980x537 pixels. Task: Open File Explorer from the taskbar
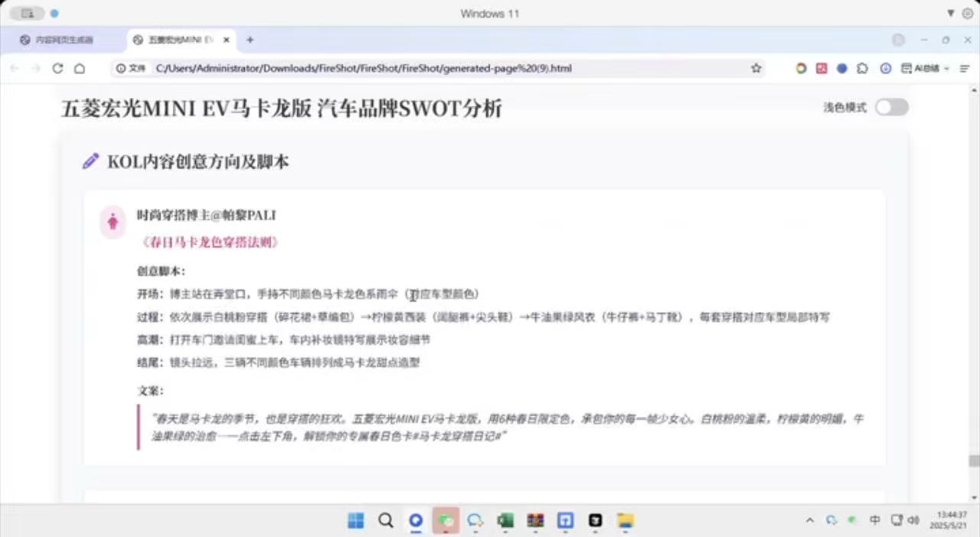click(x=626, y=521)
